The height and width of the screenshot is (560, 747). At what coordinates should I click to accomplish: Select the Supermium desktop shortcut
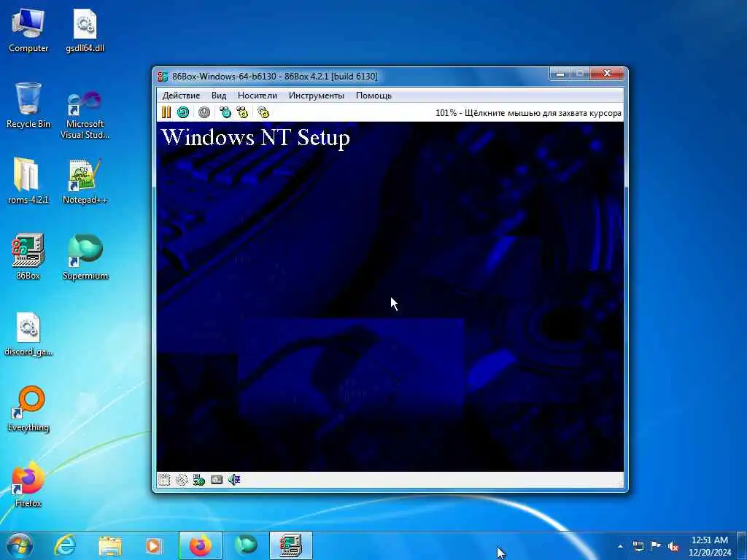coord(85,257)
